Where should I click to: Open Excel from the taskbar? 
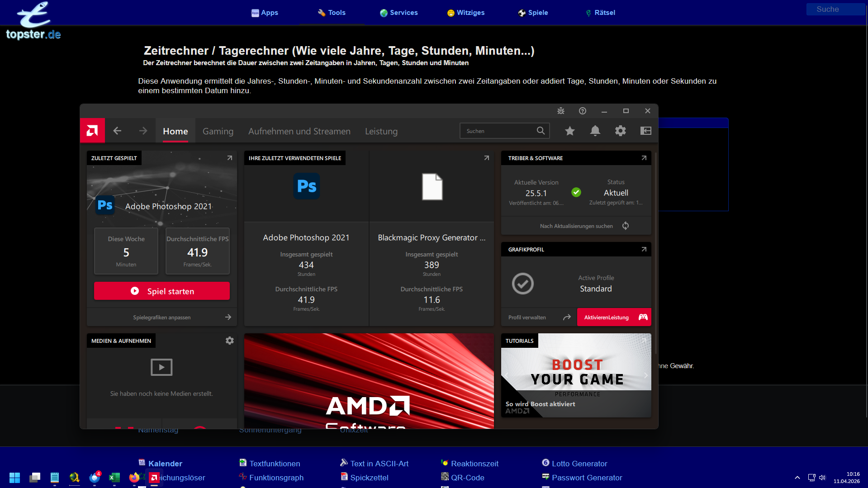pyautogui.click(x=114, y=478)
